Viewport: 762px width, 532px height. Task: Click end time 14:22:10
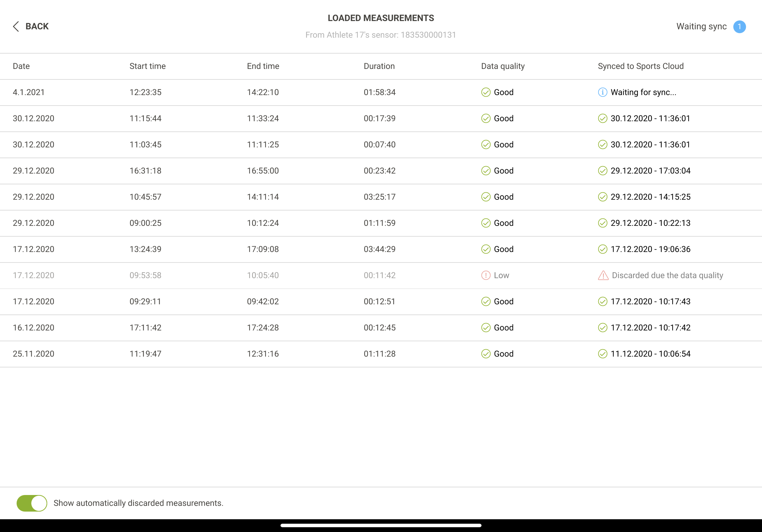tap(263, 92)
